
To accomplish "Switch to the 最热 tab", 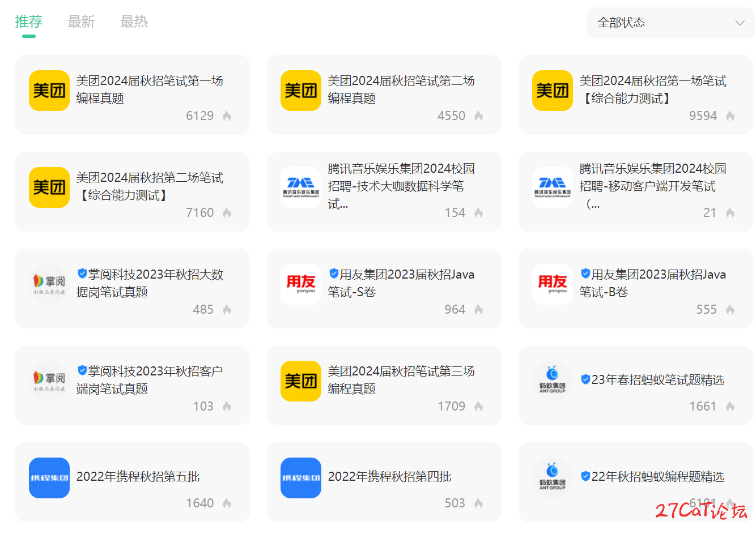I will pos(134,22).
